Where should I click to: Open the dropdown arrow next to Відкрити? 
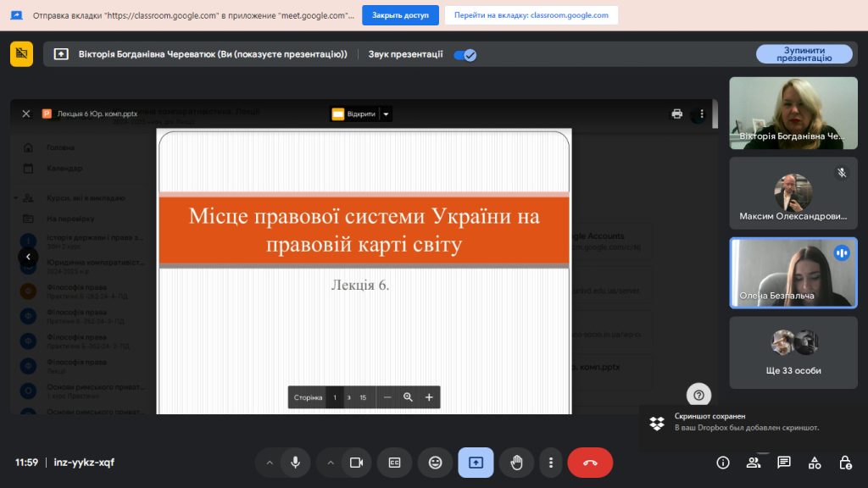pos(386,114)
